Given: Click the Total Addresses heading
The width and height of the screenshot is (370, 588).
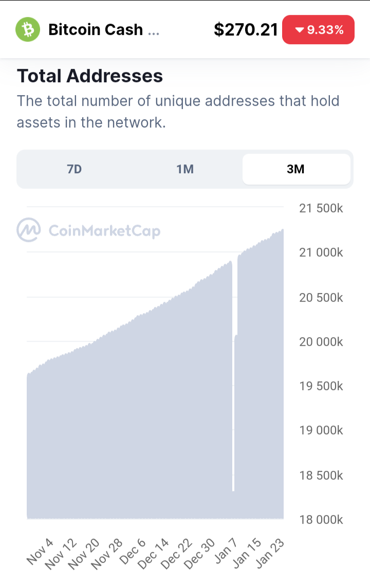Looking at the screenshot, I should point(90,76).
